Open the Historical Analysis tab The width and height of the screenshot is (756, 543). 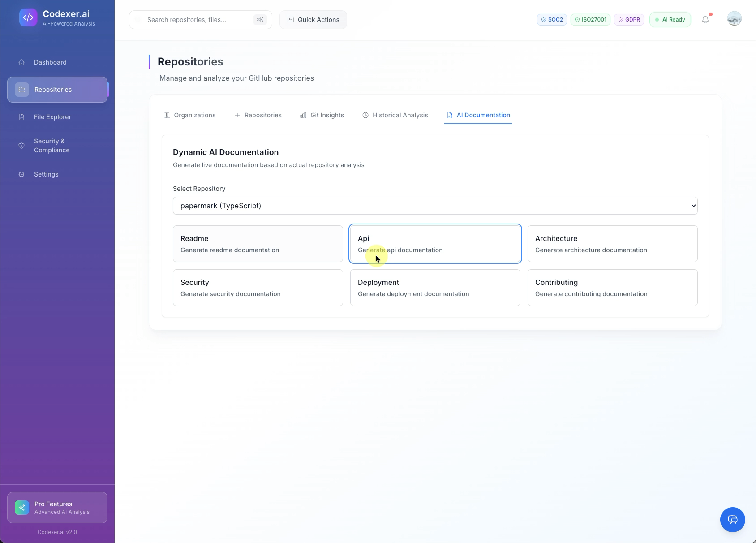tap(395, 115)
